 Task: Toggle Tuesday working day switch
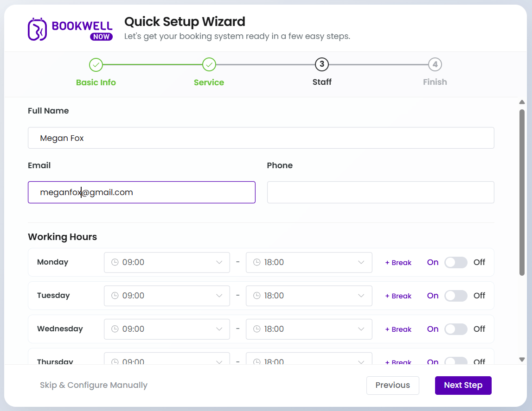pos(455,296)
